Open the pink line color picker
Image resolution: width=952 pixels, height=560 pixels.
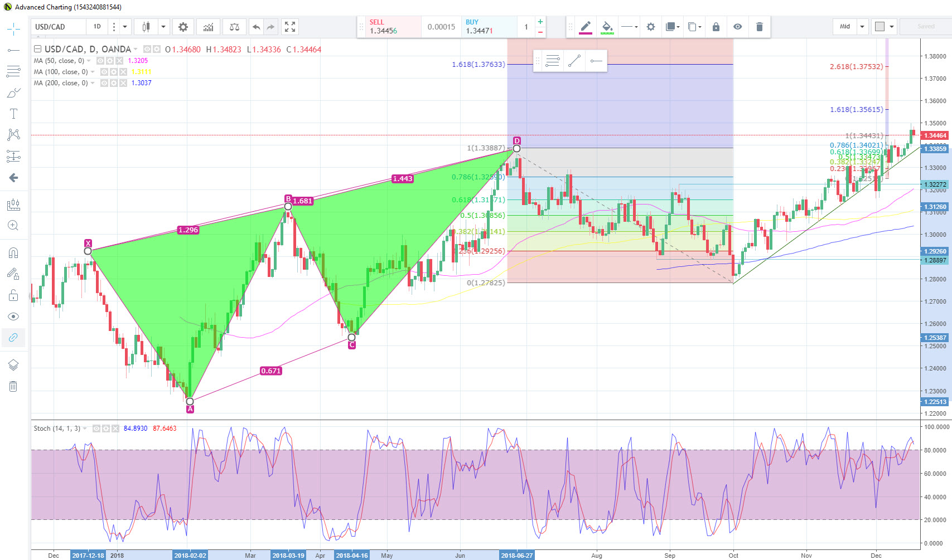(x=586, y=27)
